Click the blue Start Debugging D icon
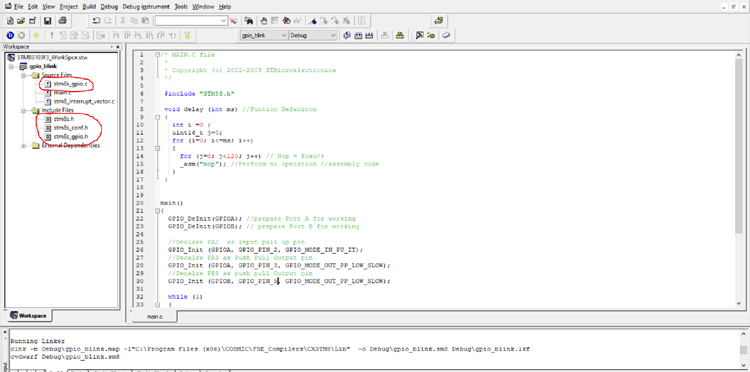 (10, 35)
